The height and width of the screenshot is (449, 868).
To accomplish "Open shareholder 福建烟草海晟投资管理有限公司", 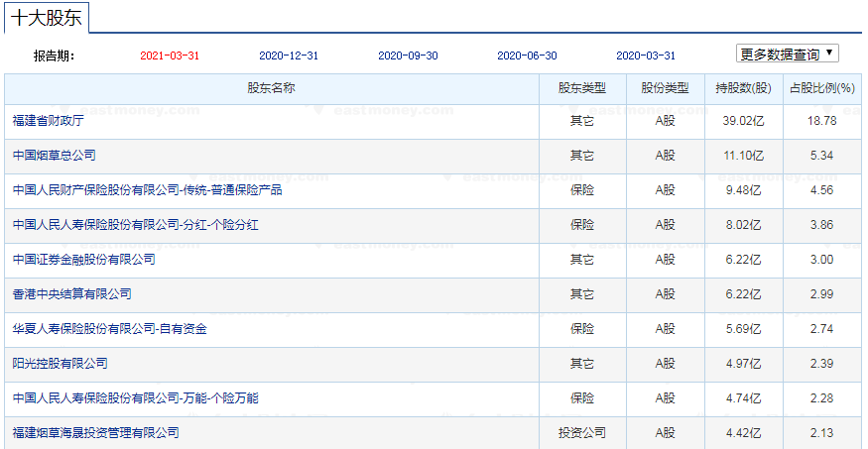I will [96, 433].
